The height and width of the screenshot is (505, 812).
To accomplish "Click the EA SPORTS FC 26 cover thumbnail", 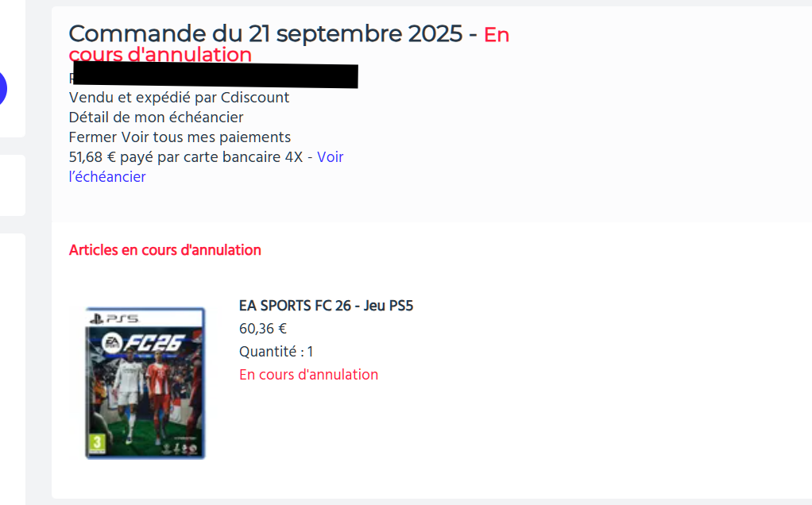I will 145,383.
